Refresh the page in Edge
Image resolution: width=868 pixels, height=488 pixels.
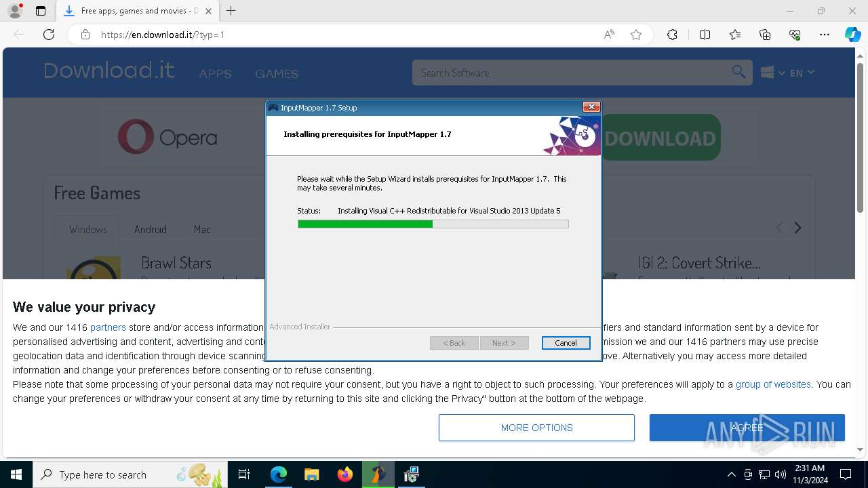click(x=49, y=35)
